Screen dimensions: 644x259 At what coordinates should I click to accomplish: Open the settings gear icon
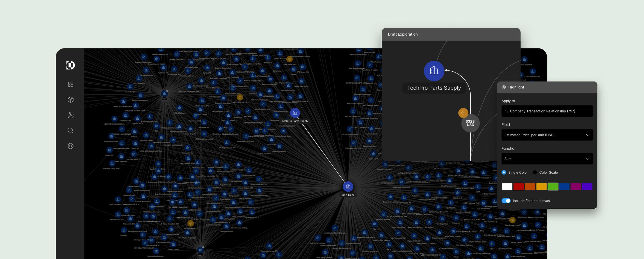[x=70, y=146]
